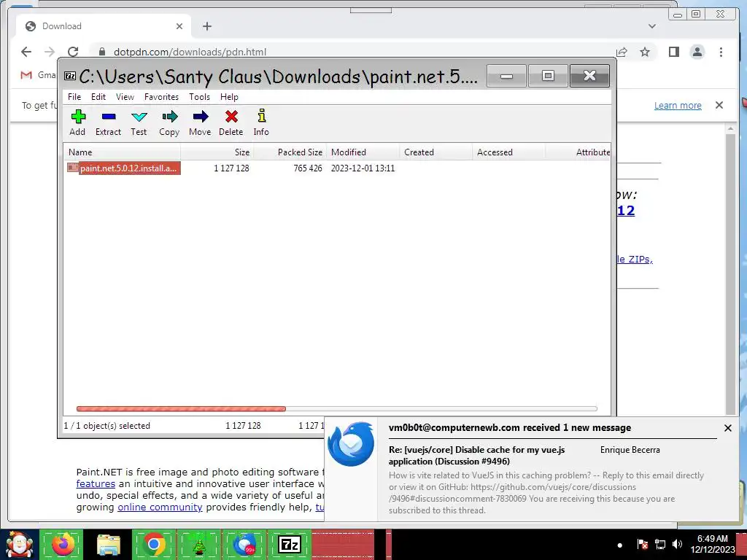Viewport: 747px width, 560px height.
Task: Click the features link on Paint.NET page
Action: click(96, 484)
